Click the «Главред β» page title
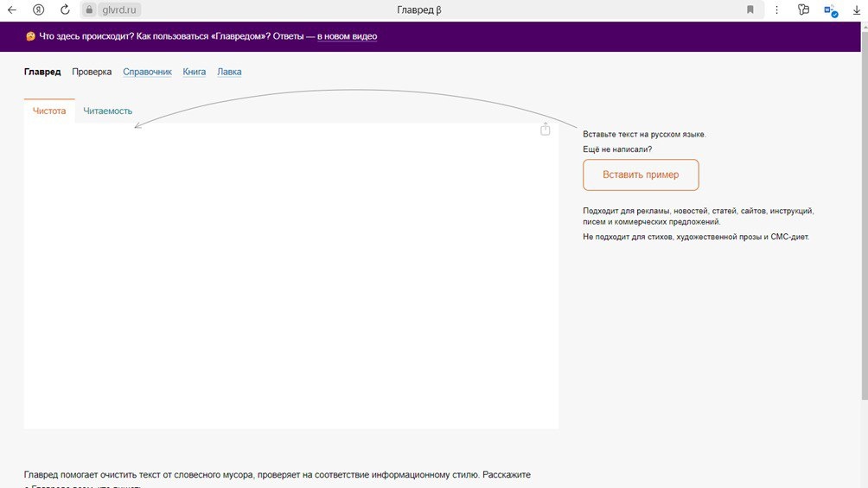This screenshot has height=488, width=868. point(419,10)
